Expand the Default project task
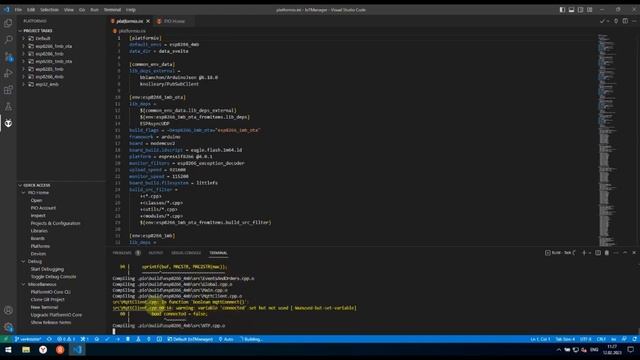640x360 pixels. pos(24,38)
